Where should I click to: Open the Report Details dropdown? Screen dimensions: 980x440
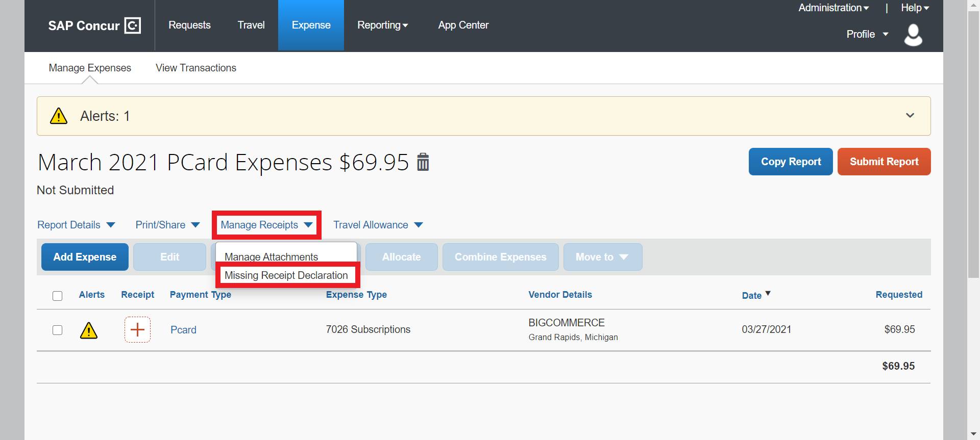[x=77, y=225]
